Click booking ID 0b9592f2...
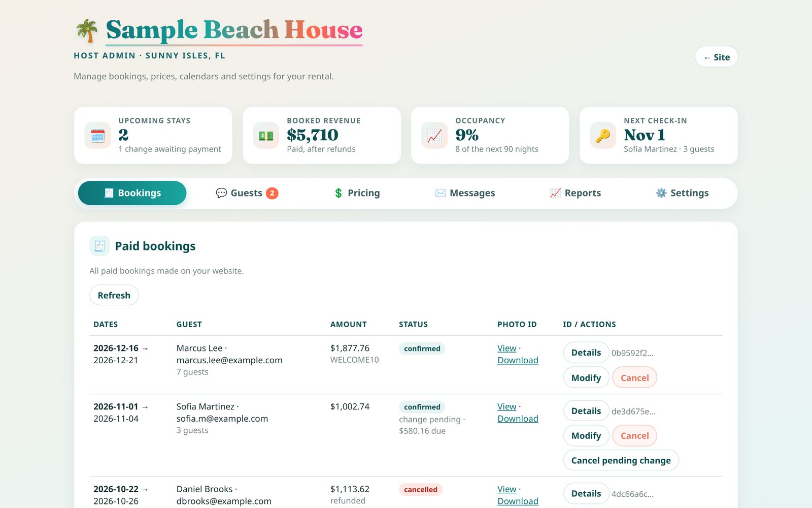This screenshot has height=508, width=812. click(x=632, y=353)
